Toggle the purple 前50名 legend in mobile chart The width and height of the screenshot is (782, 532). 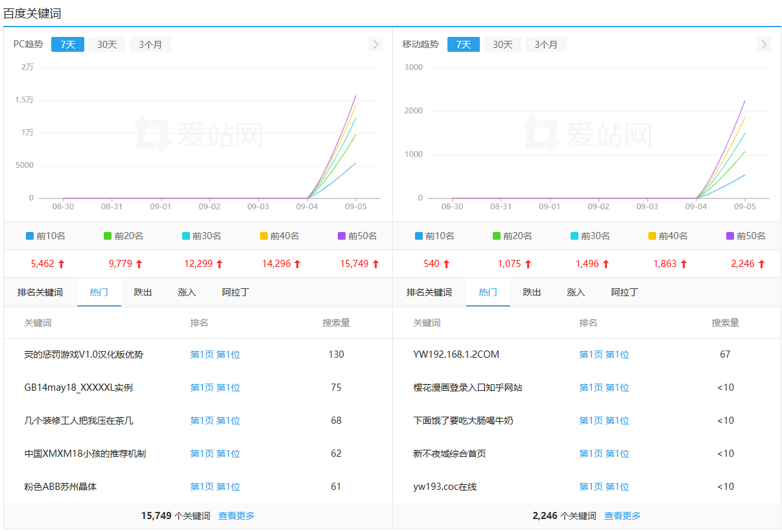(x=746, y=236)
